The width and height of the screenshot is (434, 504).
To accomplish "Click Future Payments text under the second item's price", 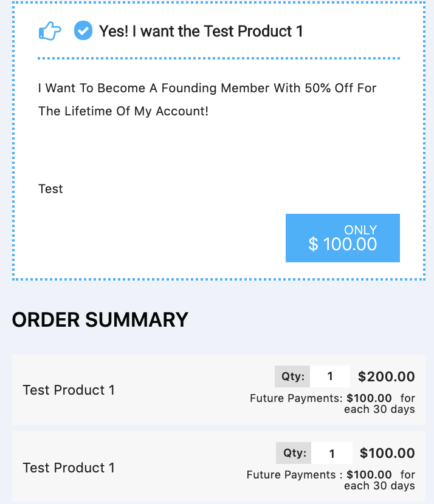I will (319, 475).
